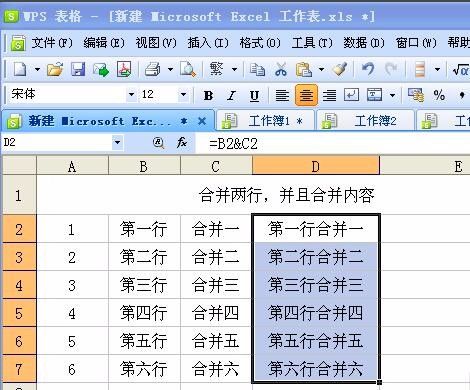
Task: Open the 工具(T) menu
Action: (312, 43)
